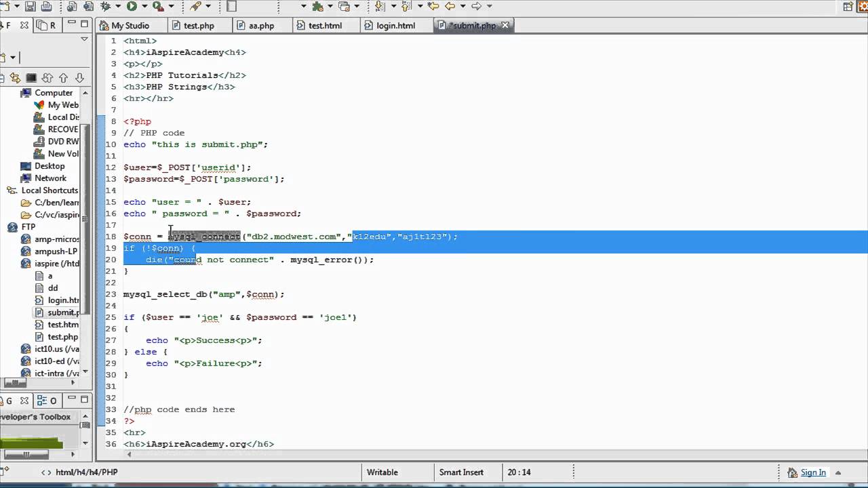Click the Open Perspective icon
Viewport: 868px width, 488px height.
(x=848, y=6)
